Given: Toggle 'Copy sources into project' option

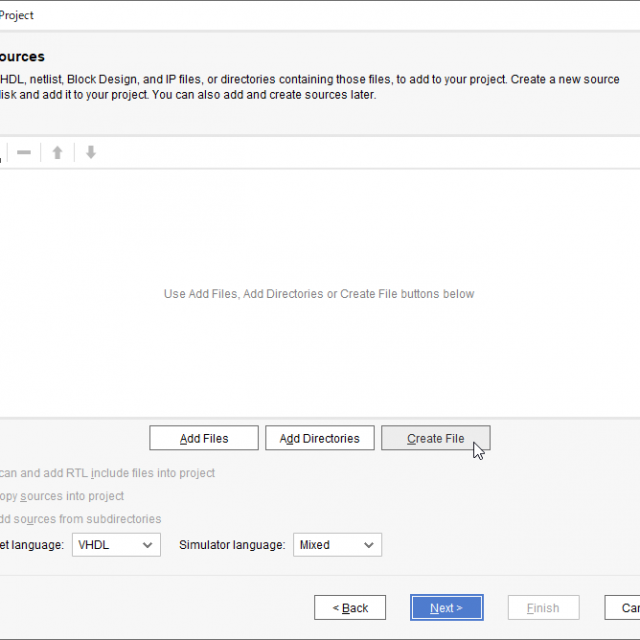Looking at the screenshot, I should coord(62,496).
